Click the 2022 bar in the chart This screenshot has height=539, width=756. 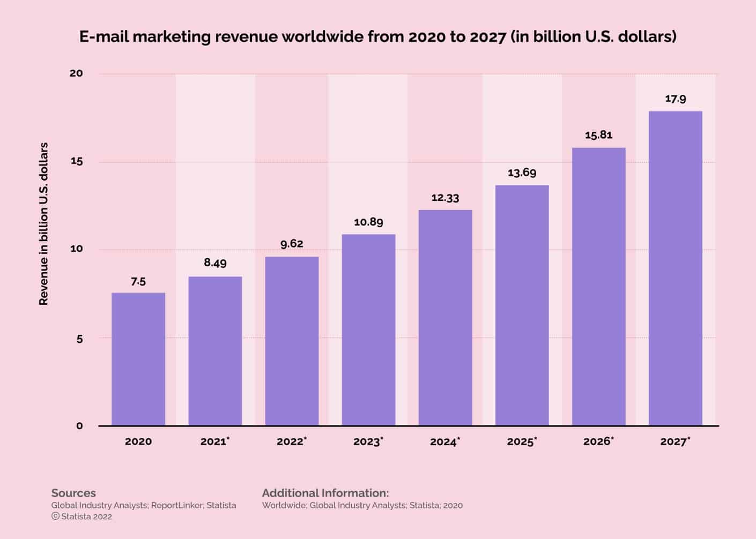point(292,341)
